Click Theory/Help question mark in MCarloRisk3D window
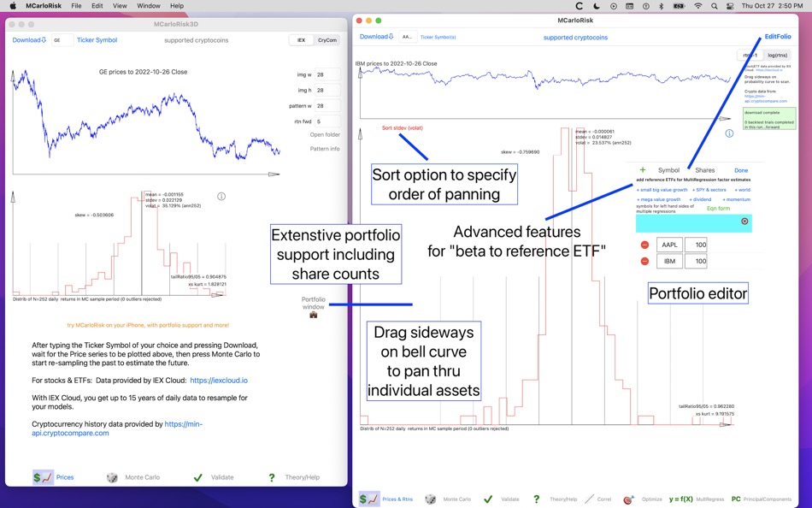 tap(271, 477)
